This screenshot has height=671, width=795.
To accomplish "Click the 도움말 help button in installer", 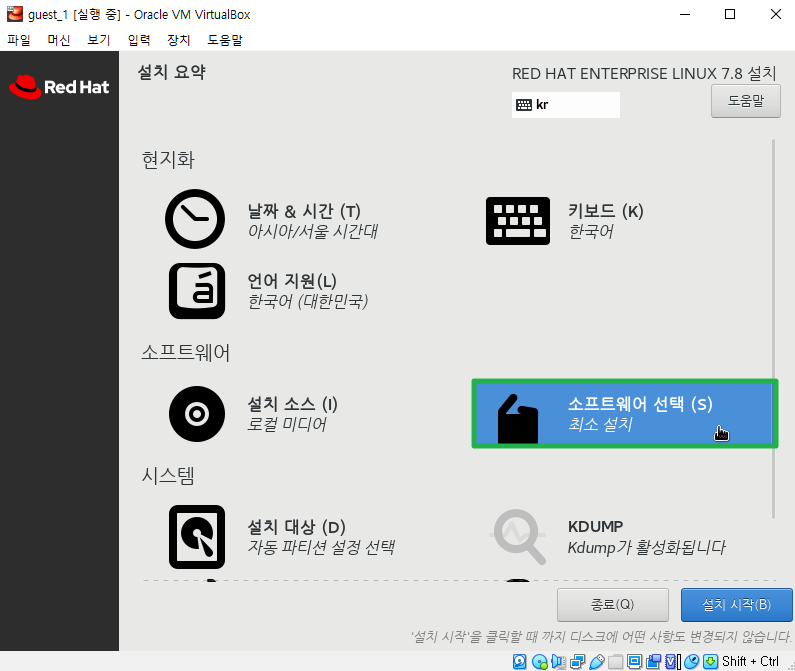I will 745,101.
